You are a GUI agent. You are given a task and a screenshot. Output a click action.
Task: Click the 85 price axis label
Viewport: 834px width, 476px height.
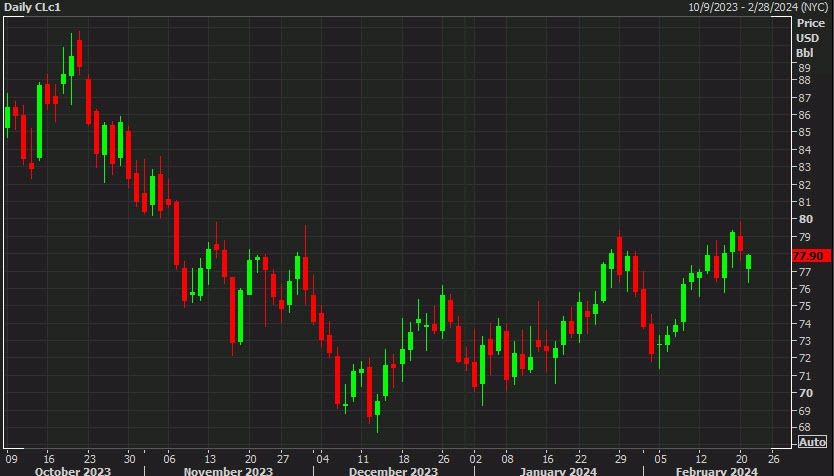(804, 132)
